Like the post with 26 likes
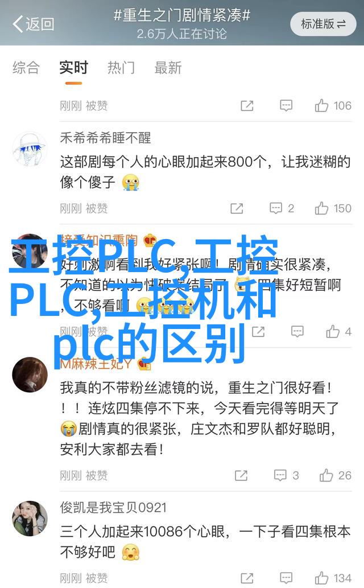Viewport: 364px width, 588px height. [x=336, y=475]
